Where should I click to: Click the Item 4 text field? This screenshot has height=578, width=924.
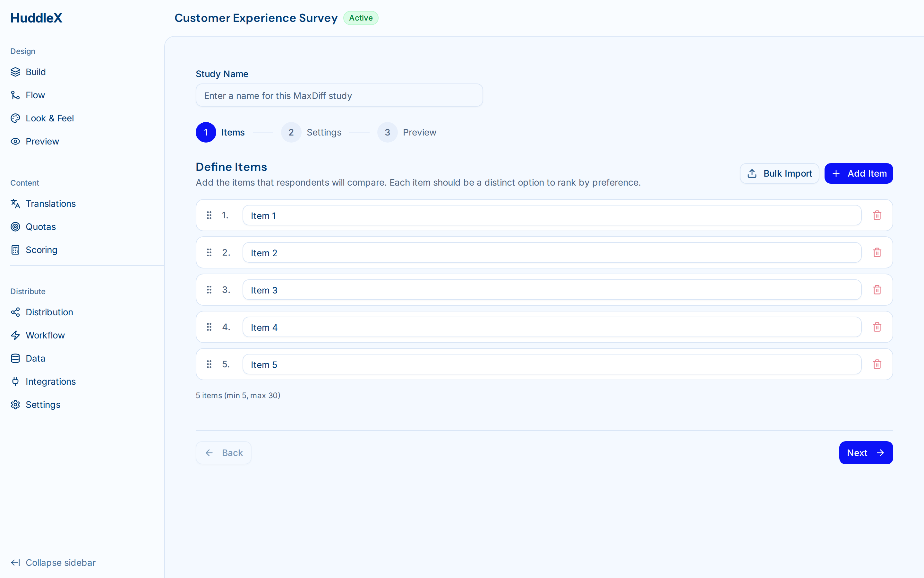click(x=552, y=327)
